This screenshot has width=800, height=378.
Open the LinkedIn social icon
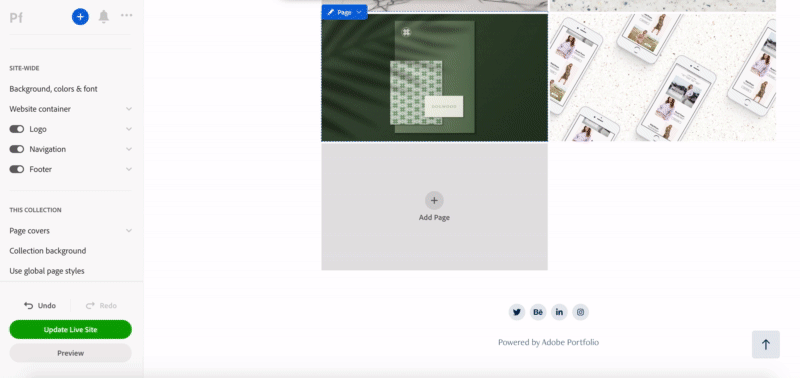[x=559, y=312]
